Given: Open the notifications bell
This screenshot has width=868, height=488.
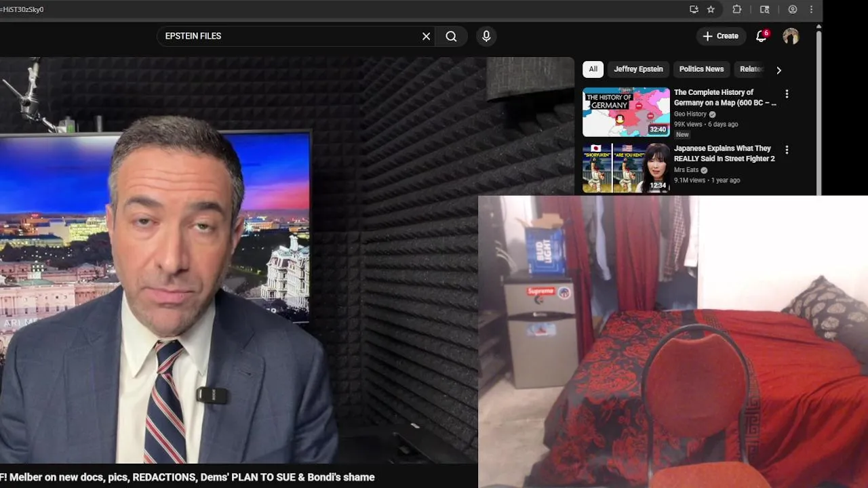Looking at the screenshot, I should coord(762,37).
